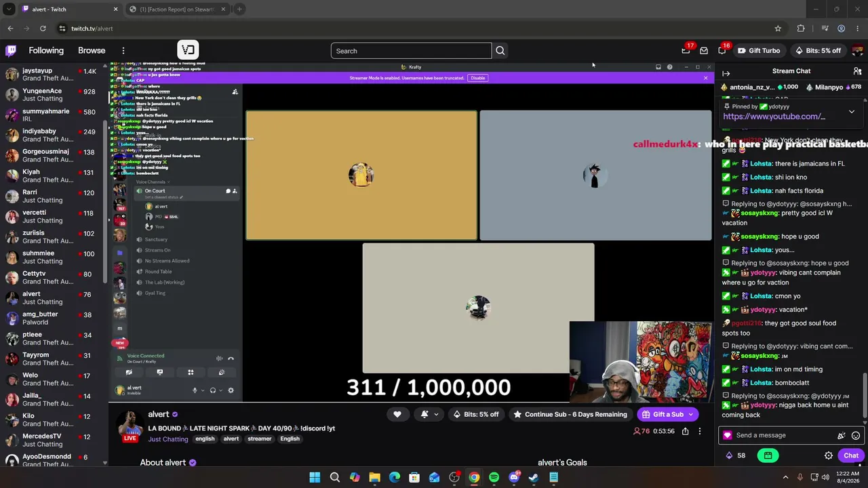Reload the page in Chrome
Image resolution: width=868 pixels, height=488 pixels.
pos(43,28)
